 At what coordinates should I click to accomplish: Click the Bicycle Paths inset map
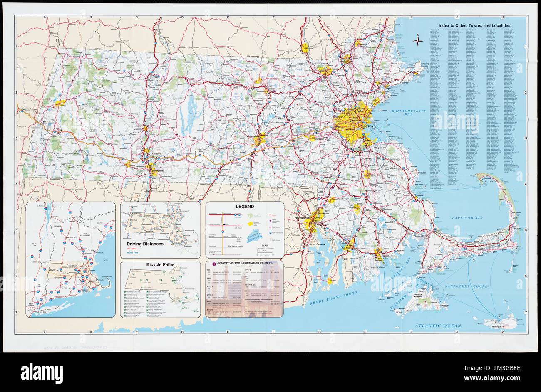pyautogui.click(x=160, y=289)
